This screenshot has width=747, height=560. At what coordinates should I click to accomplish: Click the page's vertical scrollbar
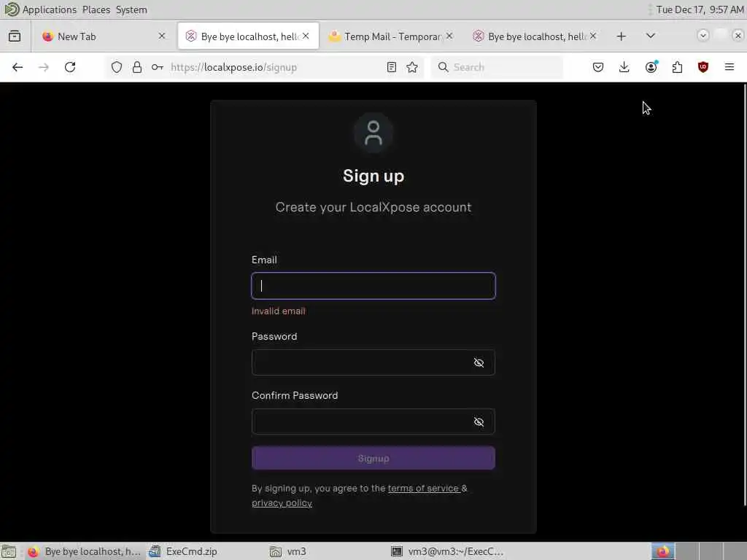tap(744, 295)
